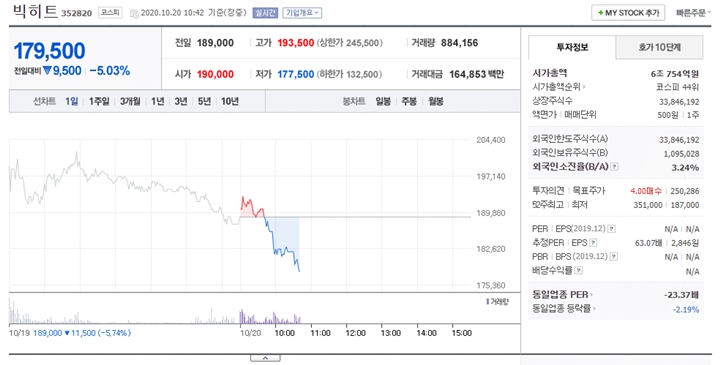
Task: Switch to 일봉 candlestick chart
Action: (x=383, y=101)
